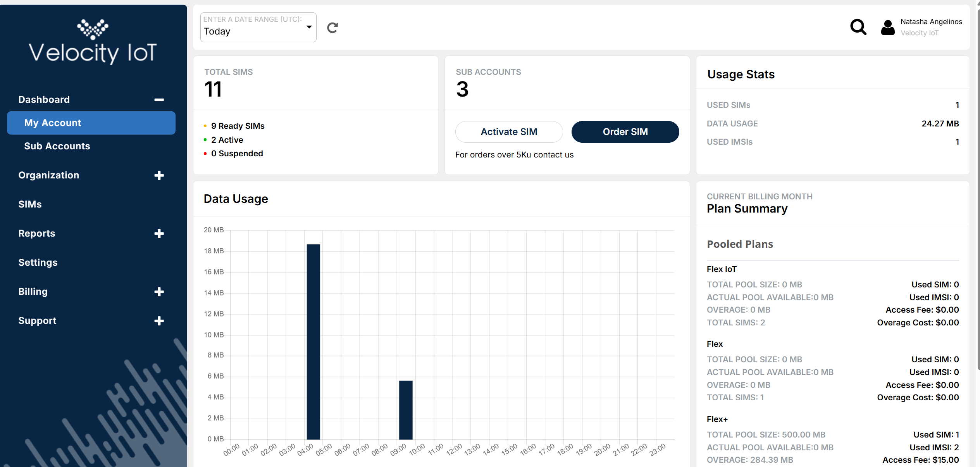Collapse Dashboard with the minus icon

coord(159,100)
